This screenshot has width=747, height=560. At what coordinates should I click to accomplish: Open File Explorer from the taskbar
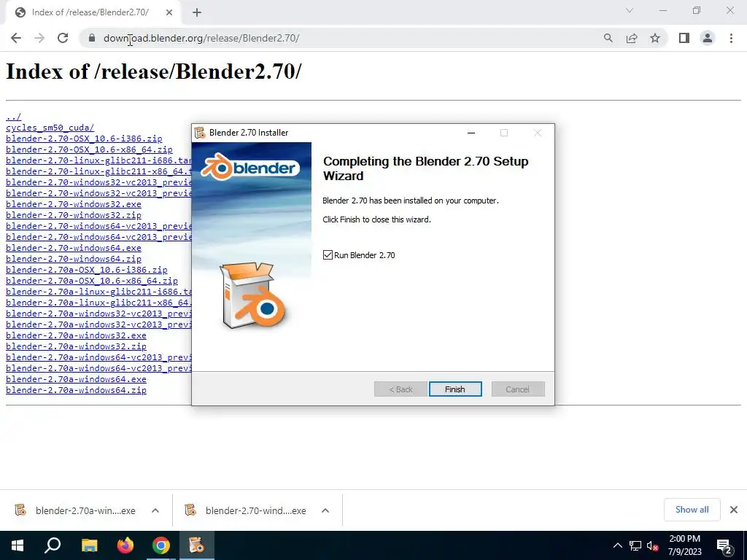89,545
